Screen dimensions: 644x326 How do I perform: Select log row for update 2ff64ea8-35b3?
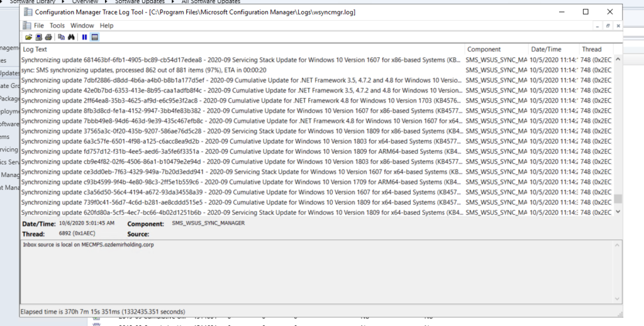[317, 101]
